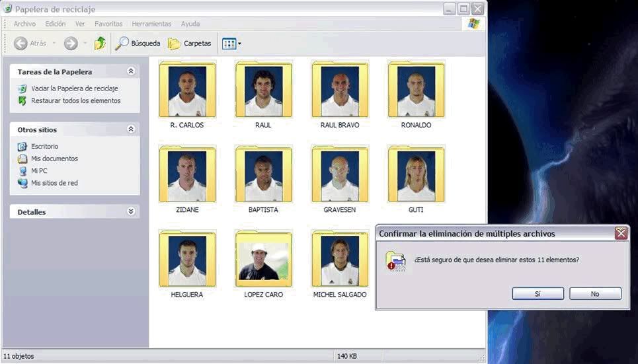The width and height of the screenshot is (638, 364).
Task: Click the Mis sitios de red icon
Action: pyautogui.click(x=22, y=183)
